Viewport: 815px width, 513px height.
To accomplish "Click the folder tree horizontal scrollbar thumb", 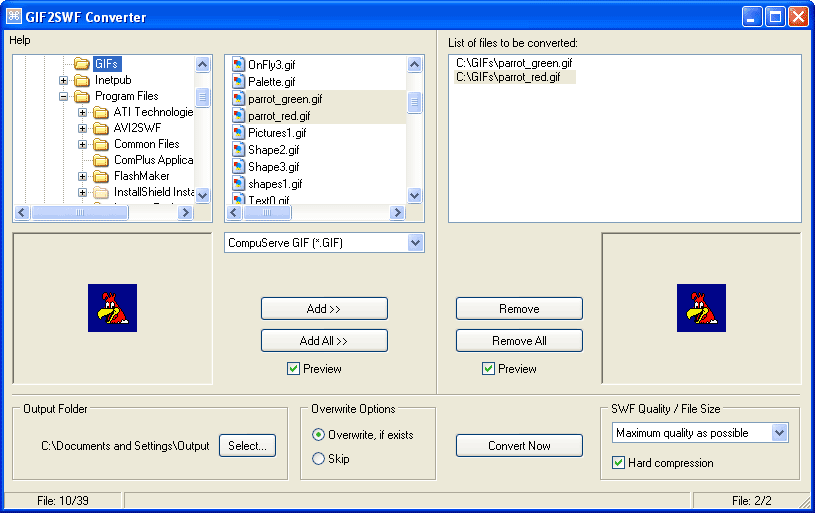I will tap(80, 213).
